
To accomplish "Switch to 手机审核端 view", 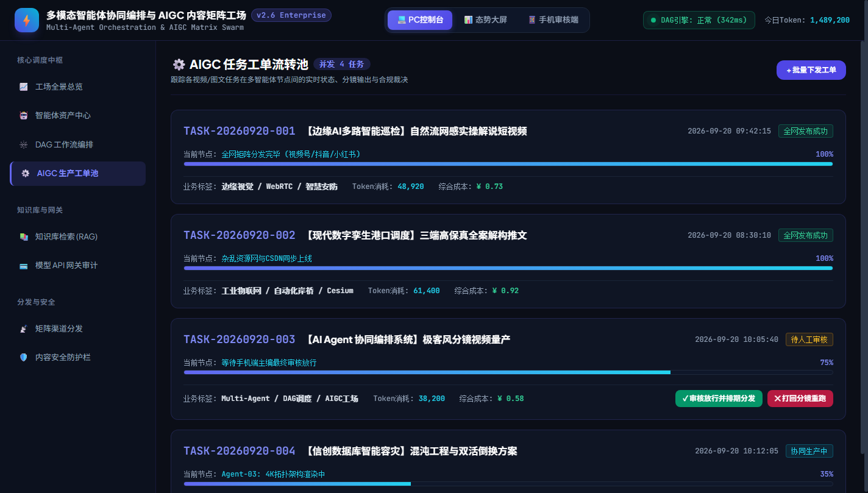I will pos(553,20).
